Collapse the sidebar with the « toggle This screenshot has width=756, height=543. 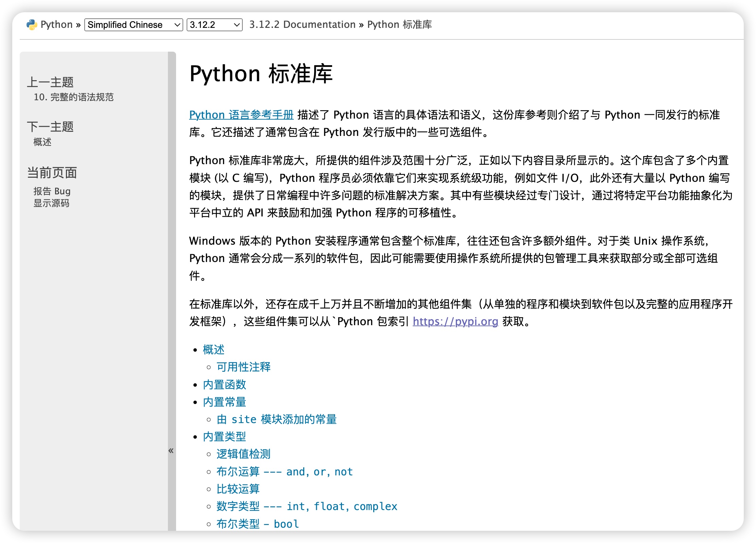point(171,451)
